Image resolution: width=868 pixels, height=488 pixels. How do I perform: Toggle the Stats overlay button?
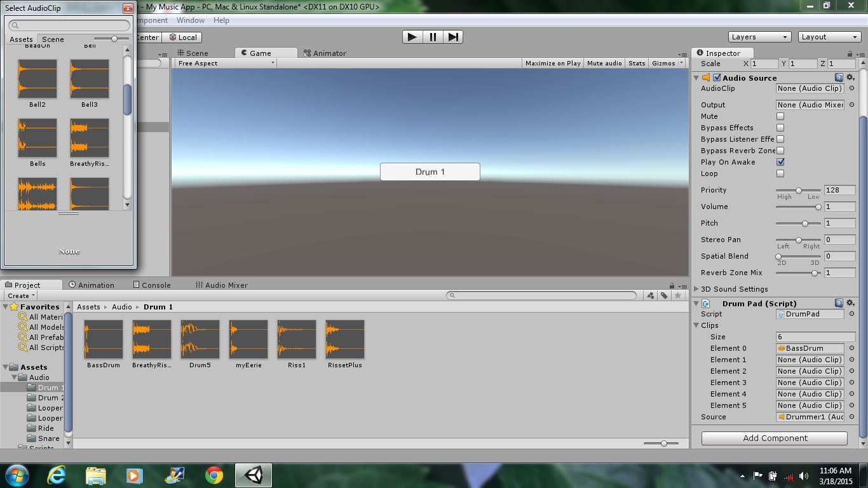637,63
